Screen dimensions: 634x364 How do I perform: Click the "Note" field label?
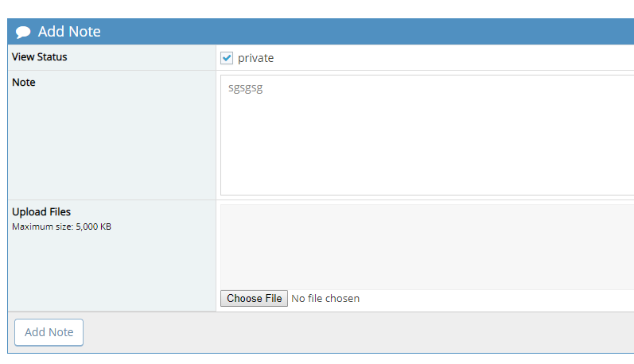pos(24,82)
